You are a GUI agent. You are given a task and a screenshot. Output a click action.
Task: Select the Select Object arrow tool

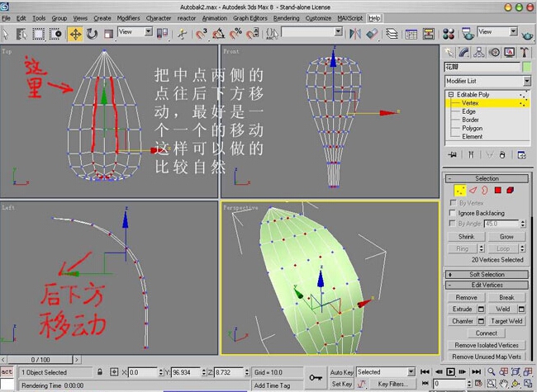pos(6,34)
